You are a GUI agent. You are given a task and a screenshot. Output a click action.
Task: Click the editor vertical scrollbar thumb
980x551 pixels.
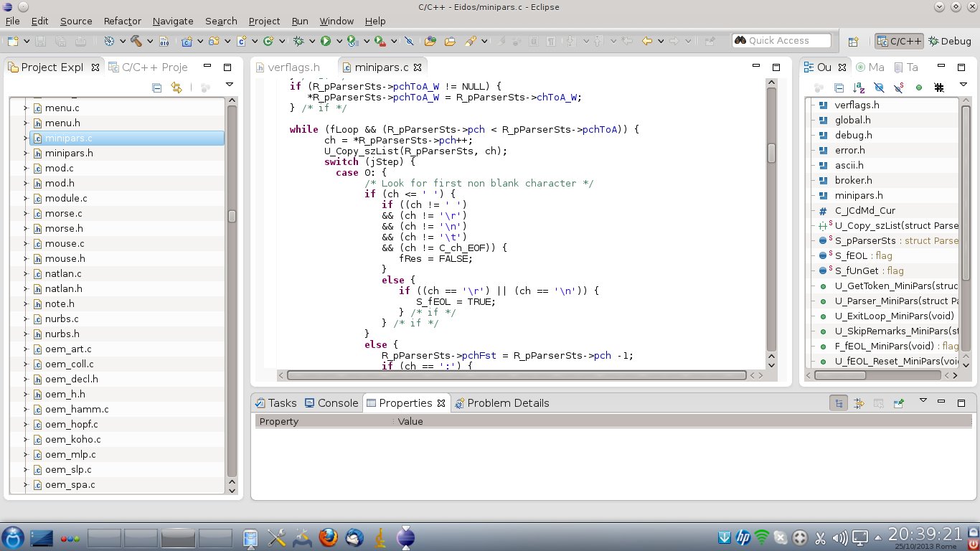pos(771,153)
